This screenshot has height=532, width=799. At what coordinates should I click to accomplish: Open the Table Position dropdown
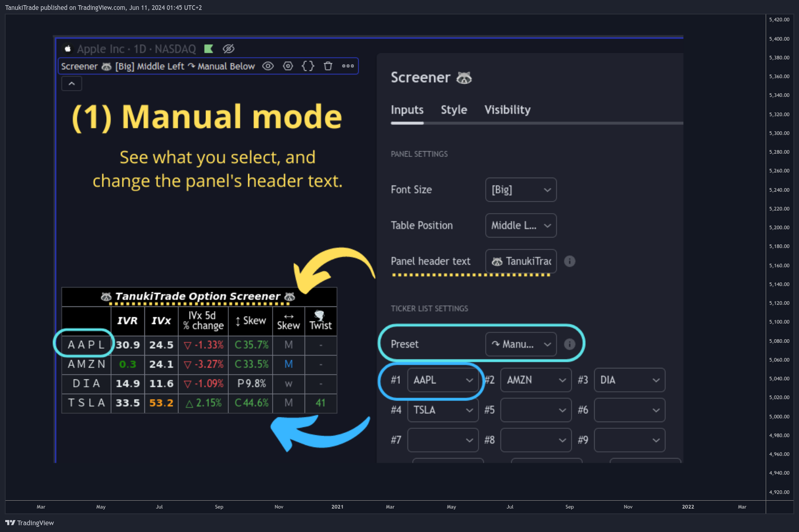pyautogui.click(x=521, y=226)
